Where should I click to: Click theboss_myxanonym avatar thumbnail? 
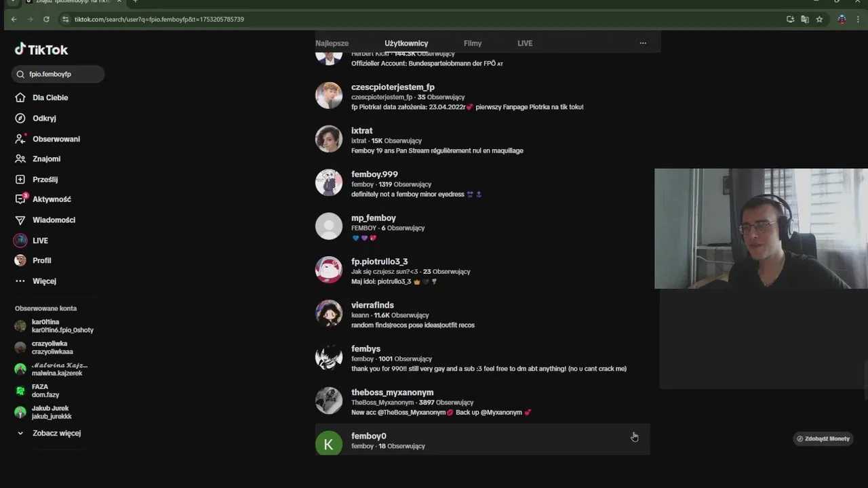pos(329,401)
